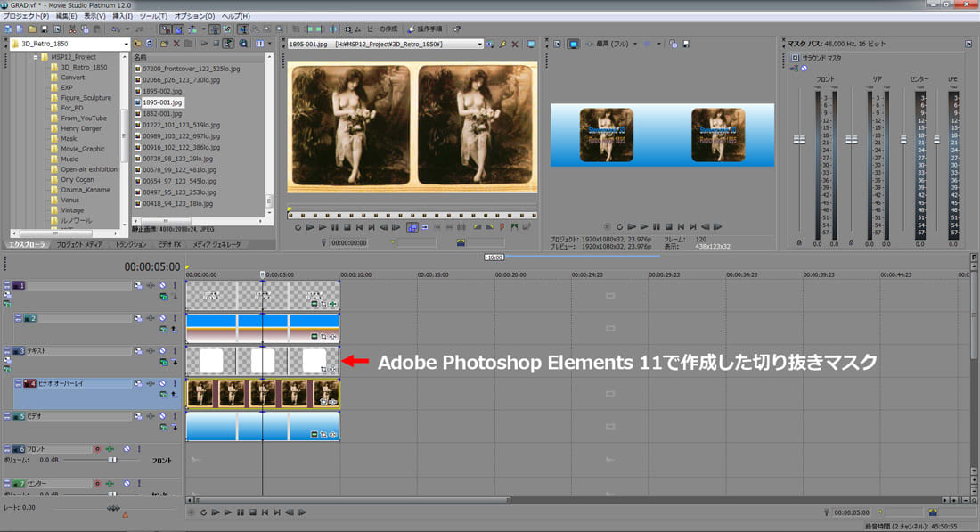This screenshot has width=980, height=532.
Task: Select the vintage photo clip on track 4
Action: (263, 394)
